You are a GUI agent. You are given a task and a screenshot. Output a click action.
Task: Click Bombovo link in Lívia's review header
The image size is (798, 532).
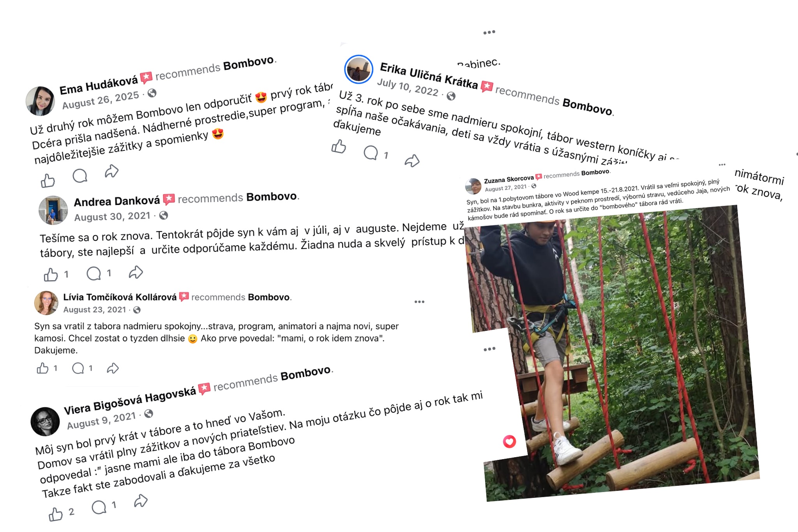269,297
